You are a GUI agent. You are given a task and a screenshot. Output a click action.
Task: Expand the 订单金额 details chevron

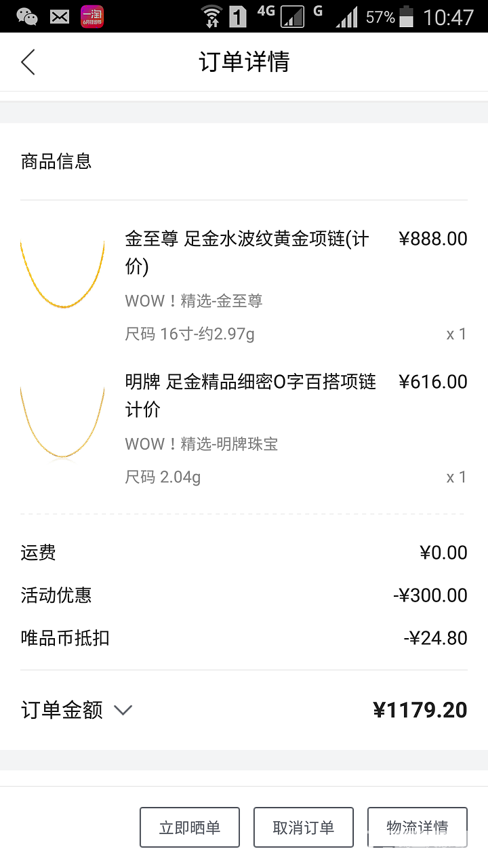point(123,710)
